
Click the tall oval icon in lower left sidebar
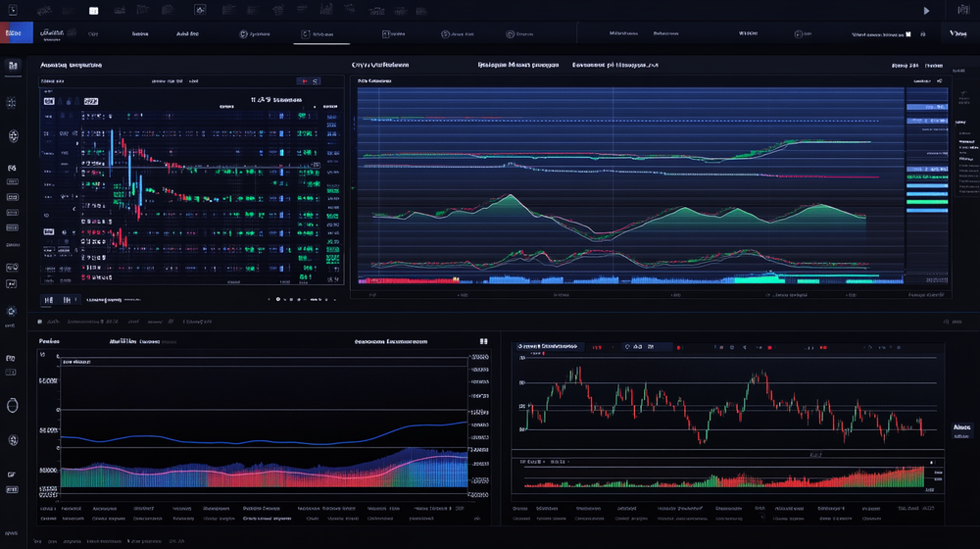tap(13, 405)
